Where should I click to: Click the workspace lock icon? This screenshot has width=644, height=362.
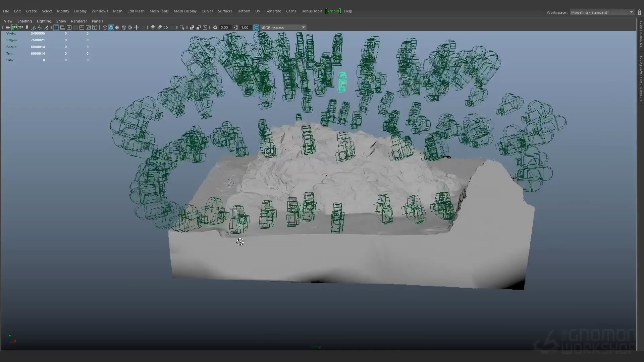click(639, 12)
